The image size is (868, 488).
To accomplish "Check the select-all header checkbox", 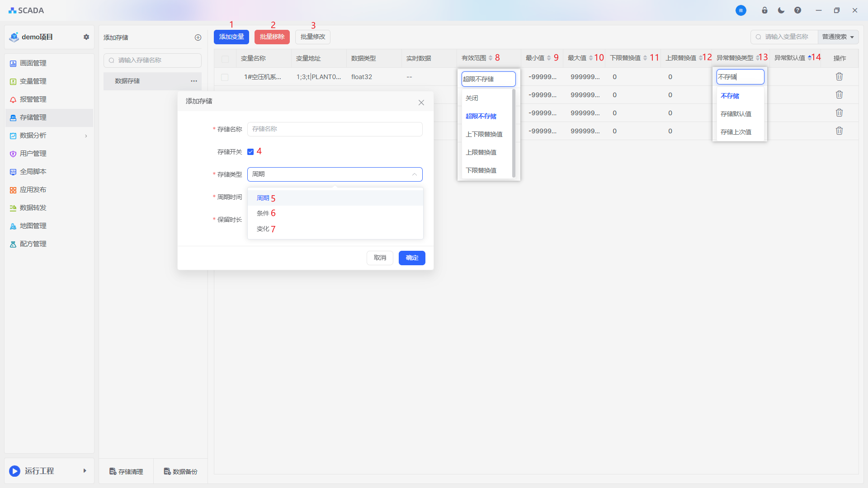I will click(225, 59).
